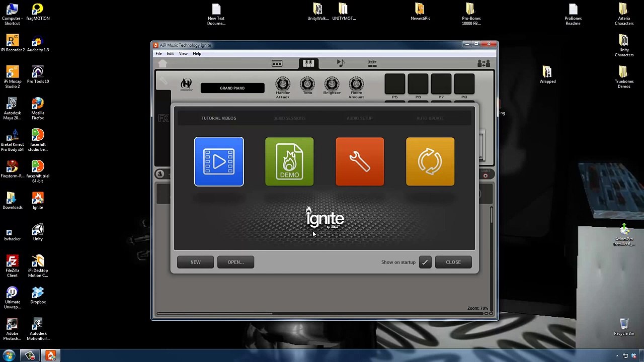644x362 pixels.
Task: Open the fragMOTION desktop shortcut
Action: coord(38,12)
